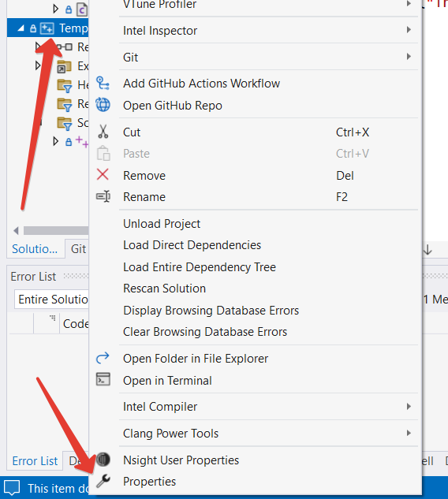Expand the References tree node
This screenshot has width=448, height=499.
click(x=38, y=47)
